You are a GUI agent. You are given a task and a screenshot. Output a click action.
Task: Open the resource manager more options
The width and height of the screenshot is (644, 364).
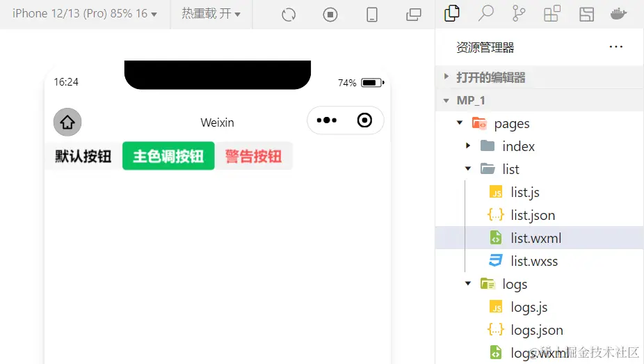[x=616, y=47]
